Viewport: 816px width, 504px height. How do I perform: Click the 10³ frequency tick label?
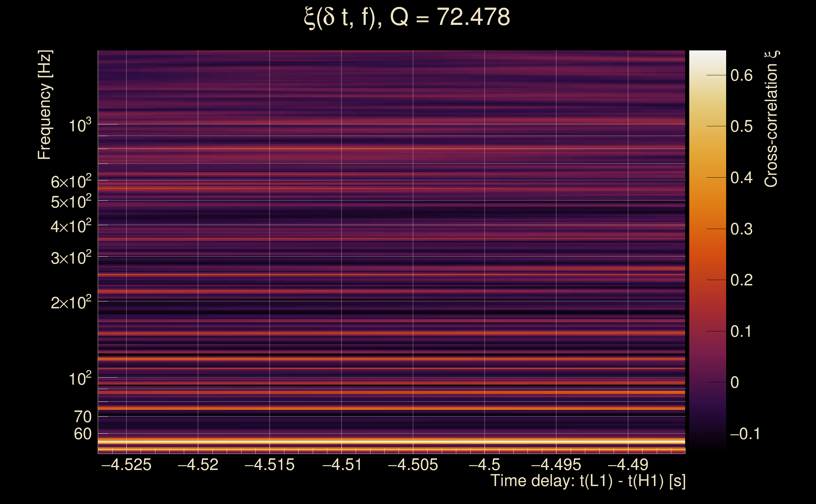point(80,126)
